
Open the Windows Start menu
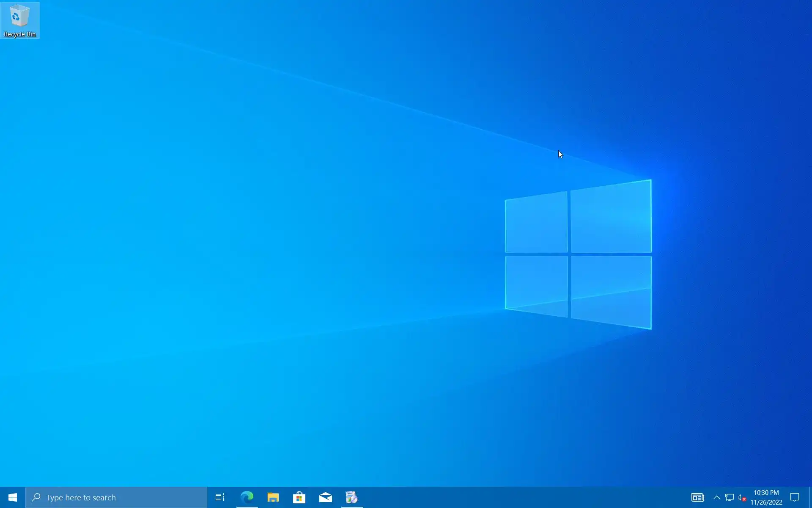[x=13, y=497]
